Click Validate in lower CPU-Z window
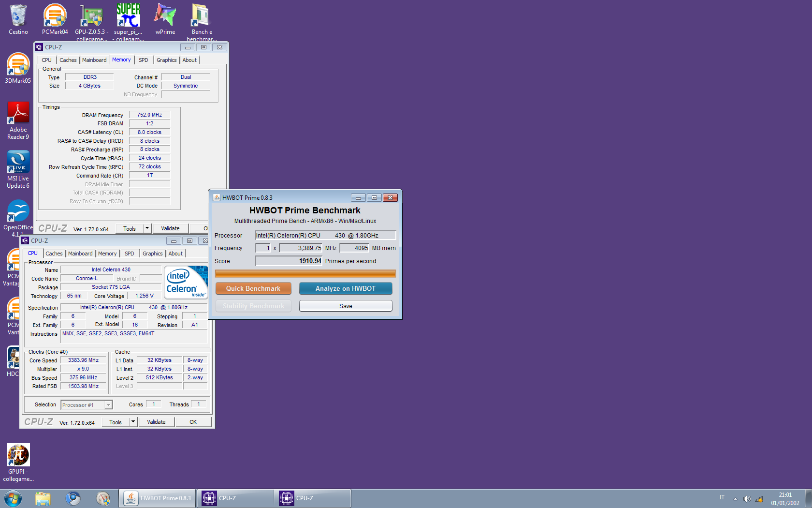The image size is (812, 508). coord(156,422)
